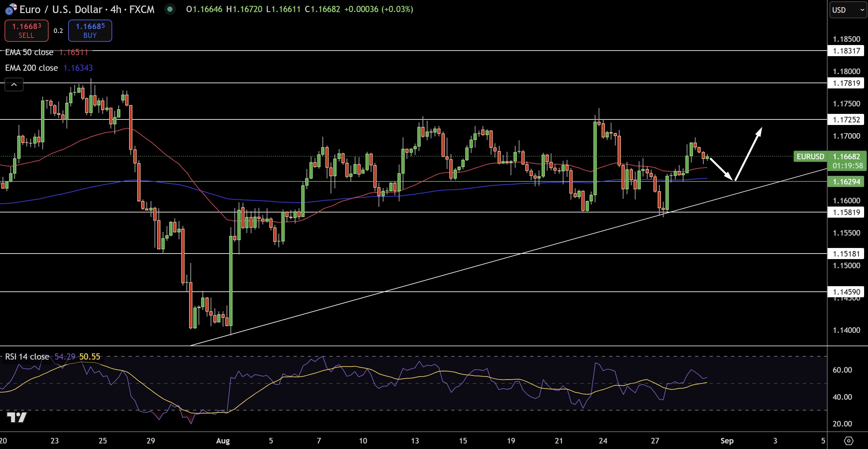Click the TradingView watermark logo
The image size is (868, 449).
click(x=16, y=418)
